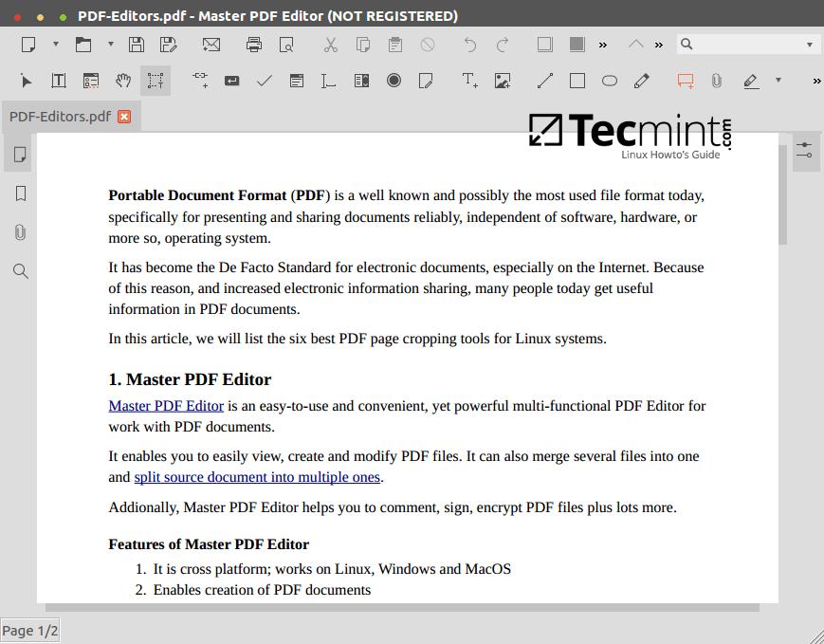Open the Attach File tool

(x=716, y=81)
